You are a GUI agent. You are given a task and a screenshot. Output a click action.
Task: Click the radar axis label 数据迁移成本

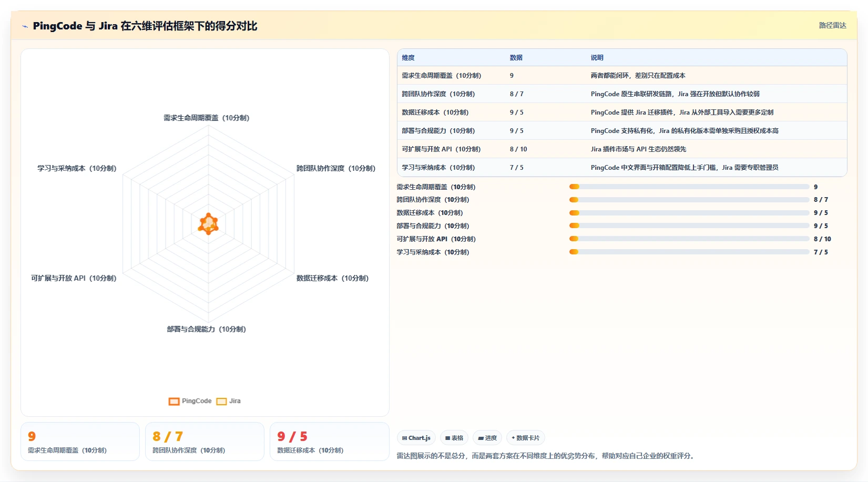click(x=332, y=278)
